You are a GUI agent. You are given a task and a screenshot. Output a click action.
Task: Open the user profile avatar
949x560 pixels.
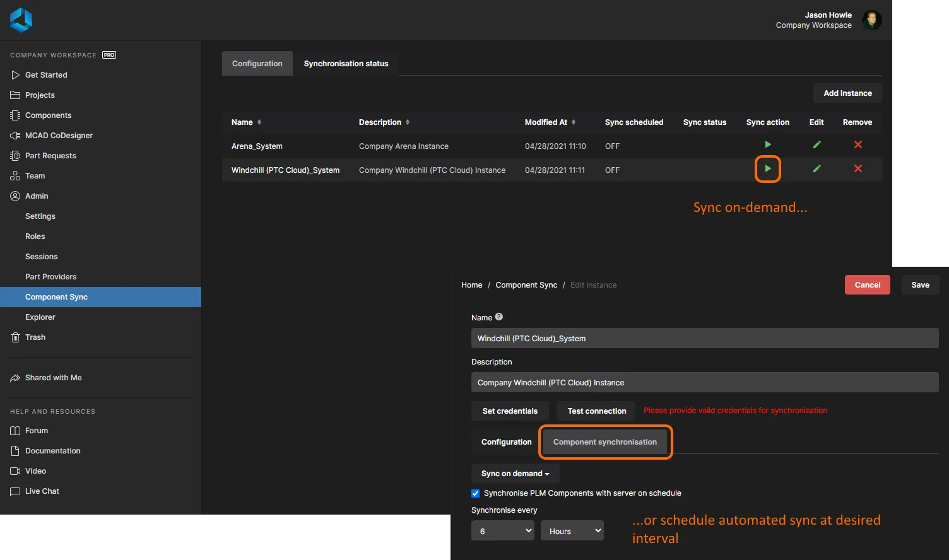coord(871,20)
